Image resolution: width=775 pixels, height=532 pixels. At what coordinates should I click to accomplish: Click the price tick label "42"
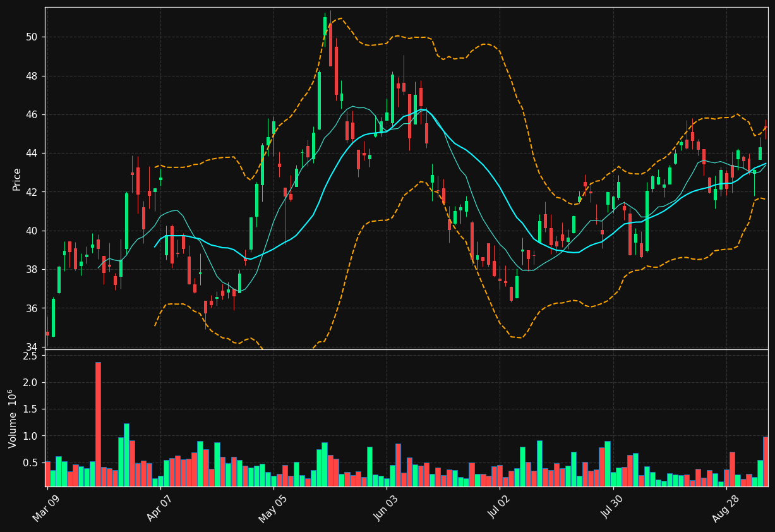point(33,192)
